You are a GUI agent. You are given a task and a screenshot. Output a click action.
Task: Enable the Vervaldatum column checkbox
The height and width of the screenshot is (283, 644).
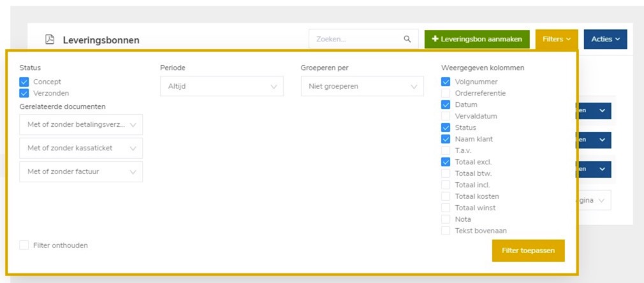point(446,116)
